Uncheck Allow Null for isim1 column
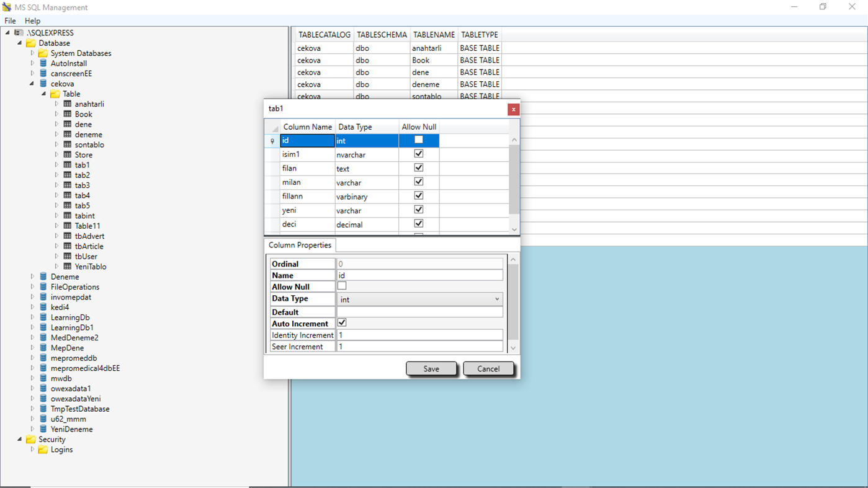The height and width of the screenshot is (488, 868). 419,153
